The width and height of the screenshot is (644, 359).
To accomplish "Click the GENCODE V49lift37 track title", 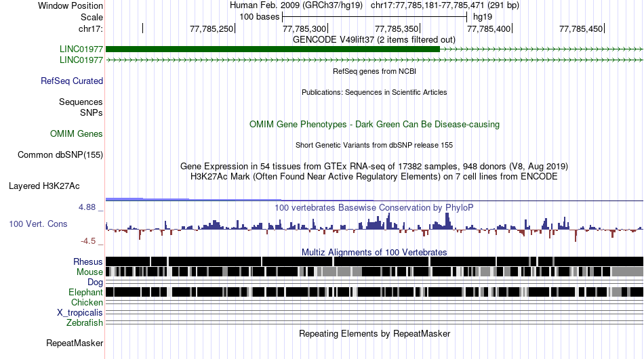I will click(374, 40).
